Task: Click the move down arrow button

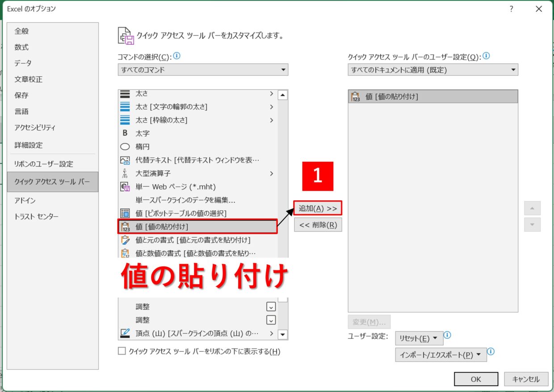Action: coord(532,224)
